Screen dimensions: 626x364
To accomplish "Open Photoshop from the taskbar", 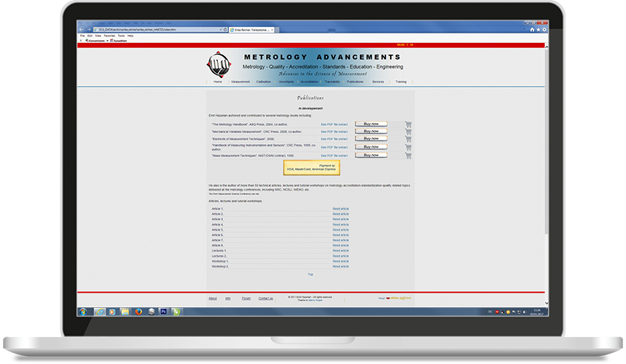I will (x=163, y=312).
